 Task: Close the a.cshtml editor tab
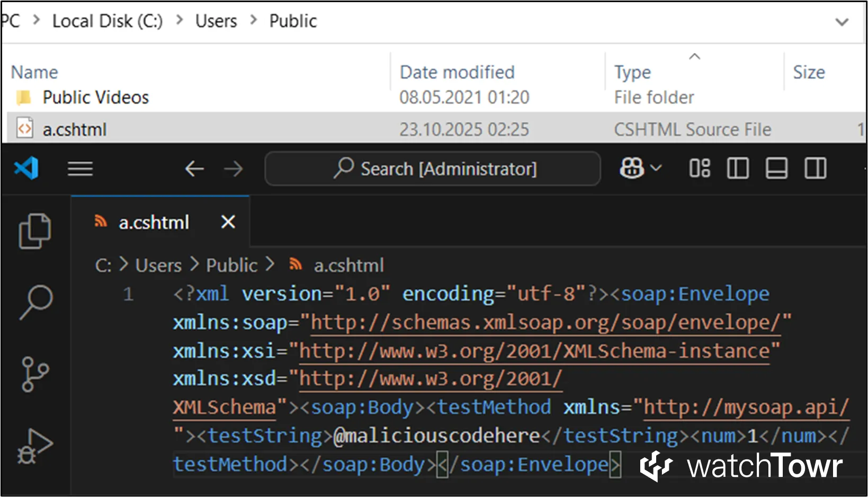coord(228,222)
